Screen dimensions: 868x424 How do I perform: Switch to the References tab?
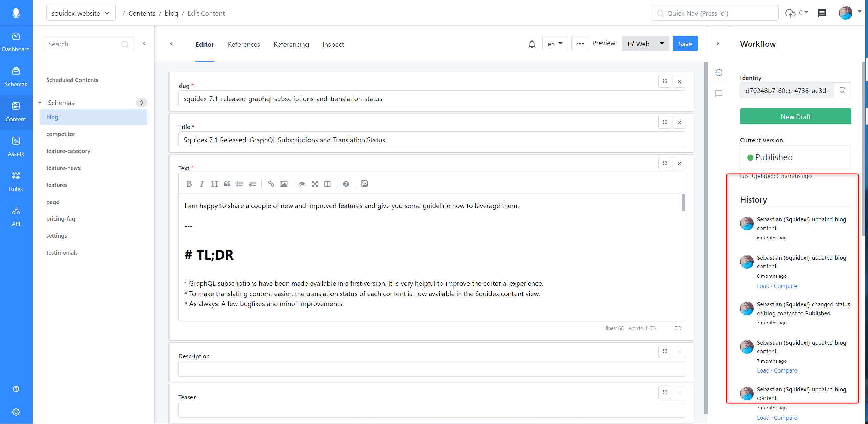[244, 44]
